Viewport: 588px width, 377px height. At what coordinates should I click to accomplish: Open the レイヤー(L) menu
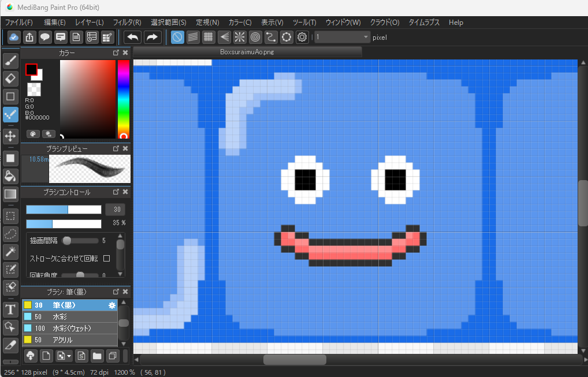[x=90, y=23]
